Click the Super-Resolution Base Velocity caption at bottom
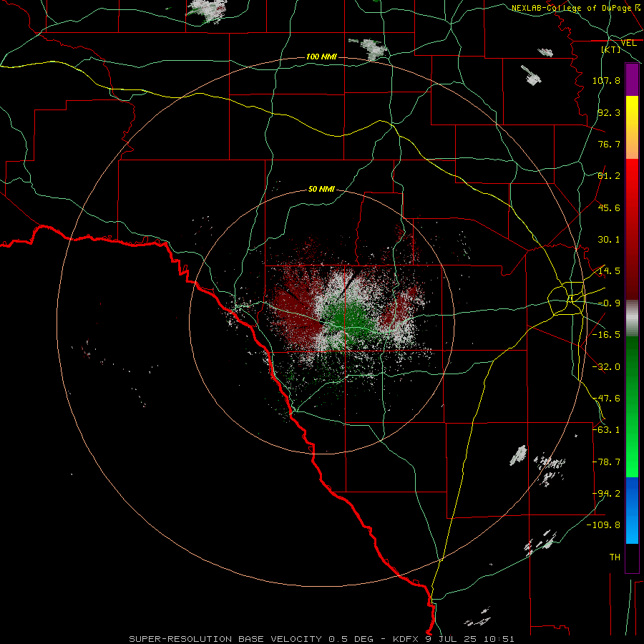The height and width of the screenshot is (644, 644). 321,639
